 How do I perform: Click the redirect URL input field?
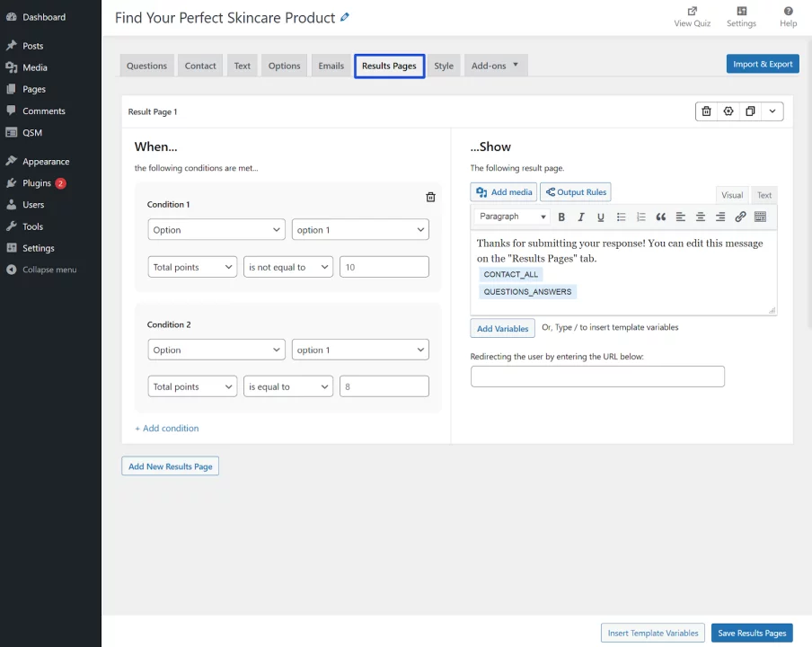pyautogui.click(x=597, y=377)
